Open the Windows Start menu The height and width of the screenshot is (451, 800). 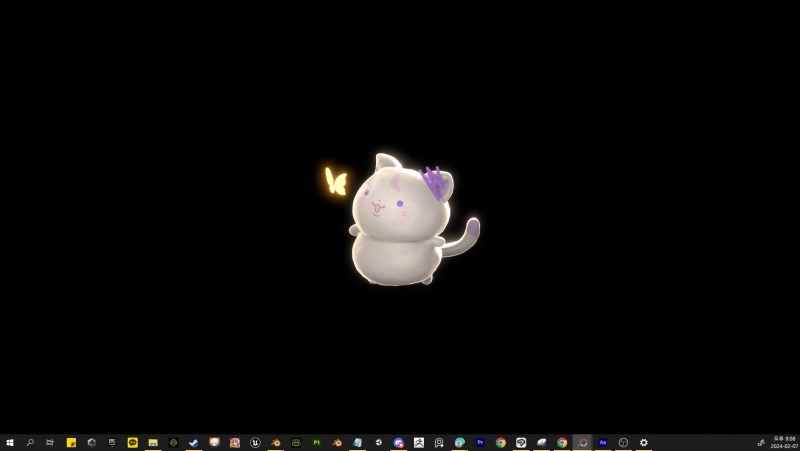tap(10, 442)
